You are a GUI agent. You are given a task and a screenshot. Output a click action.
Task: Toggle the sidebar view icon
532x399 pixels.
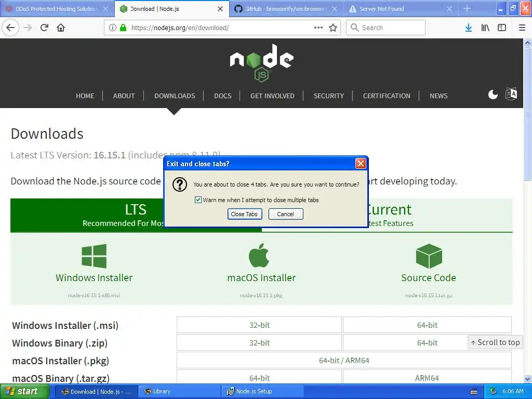(x=502, y=28)
